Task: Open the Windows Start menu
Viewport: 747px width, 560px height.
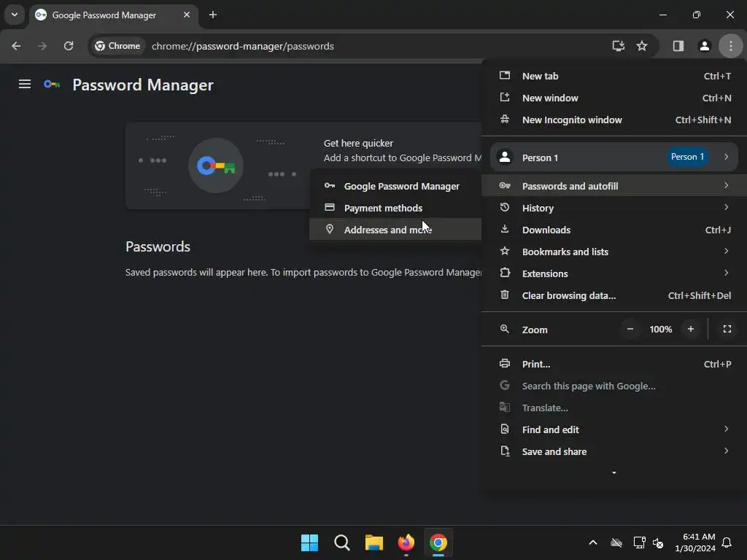Action: click(309, 542)
